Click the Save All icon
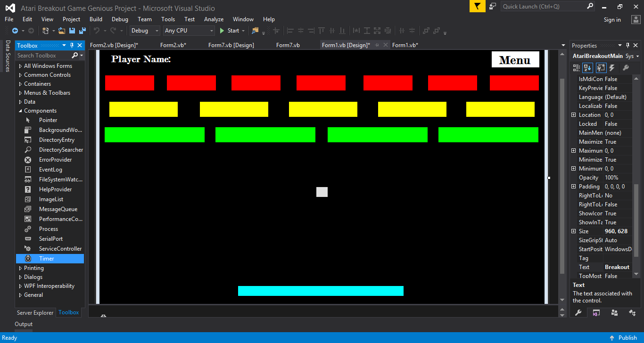Screen dimensions: 644x343 pyautogui.click(x=83, y=31)
